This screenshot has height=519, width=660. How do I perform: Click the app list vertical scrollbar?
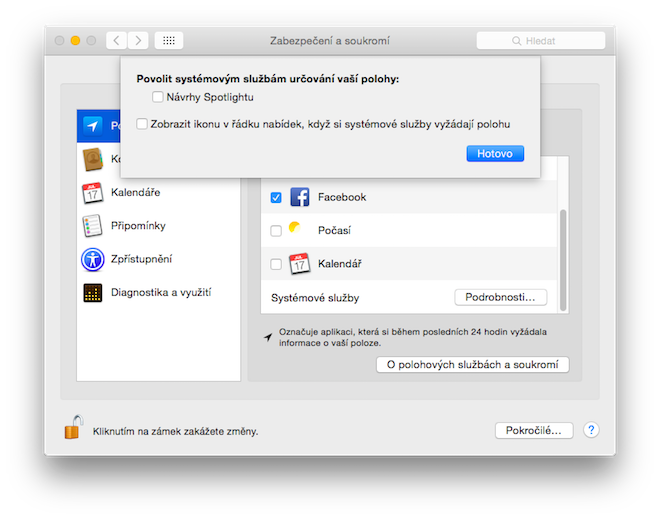point(563,260)
